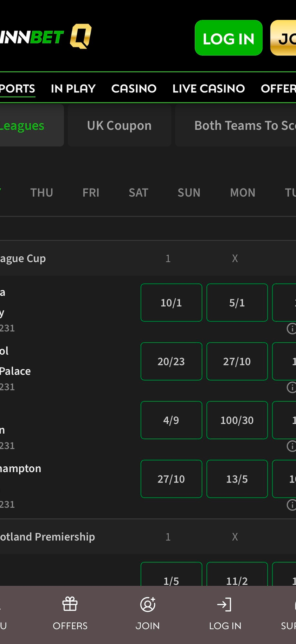Image resolution: width=296 pixels, height=644 pixels.
Task: Open info icon for the 27/10 home-odds match
Action: 291,505
